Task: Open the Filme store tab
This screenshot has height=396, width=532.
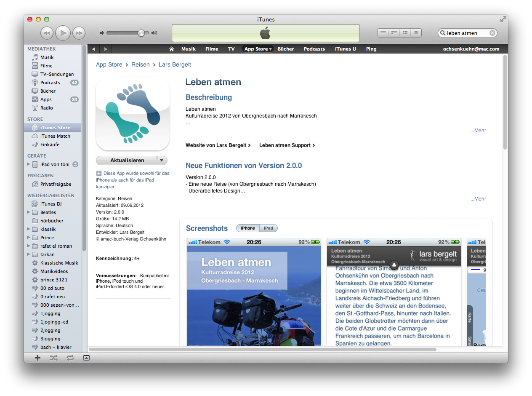Action: [212, 49]
